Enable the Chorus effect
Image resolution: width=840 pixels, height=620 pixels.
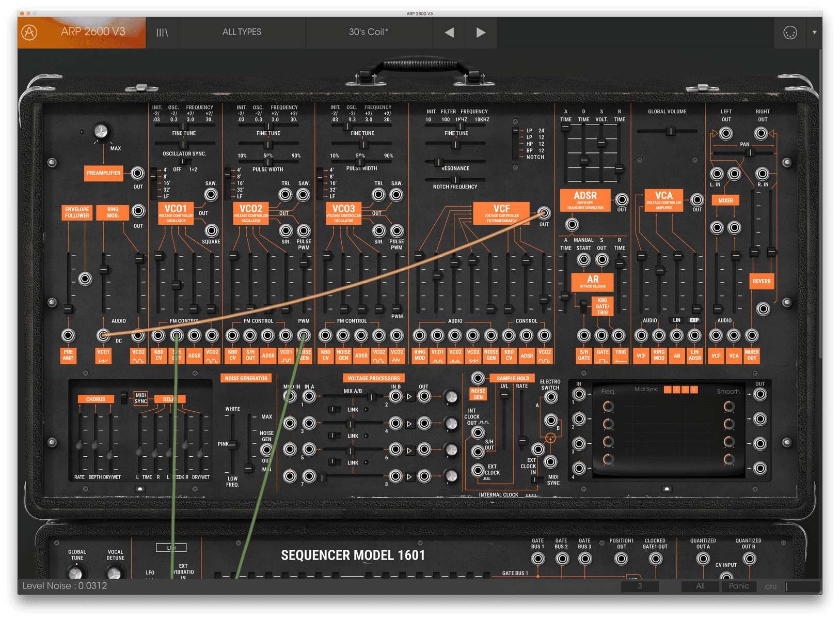coord(96,399)
